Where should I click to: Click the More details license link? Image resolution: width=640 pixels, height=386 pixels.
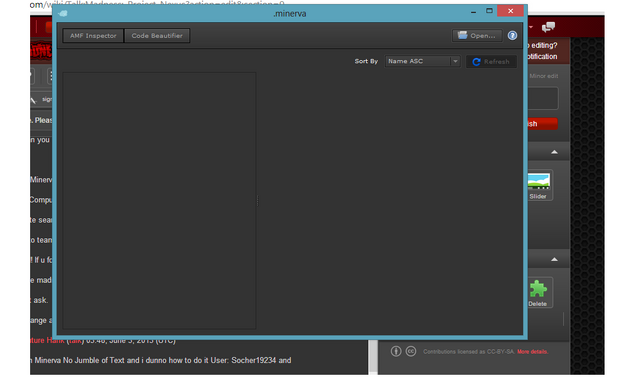pos(532,352)
